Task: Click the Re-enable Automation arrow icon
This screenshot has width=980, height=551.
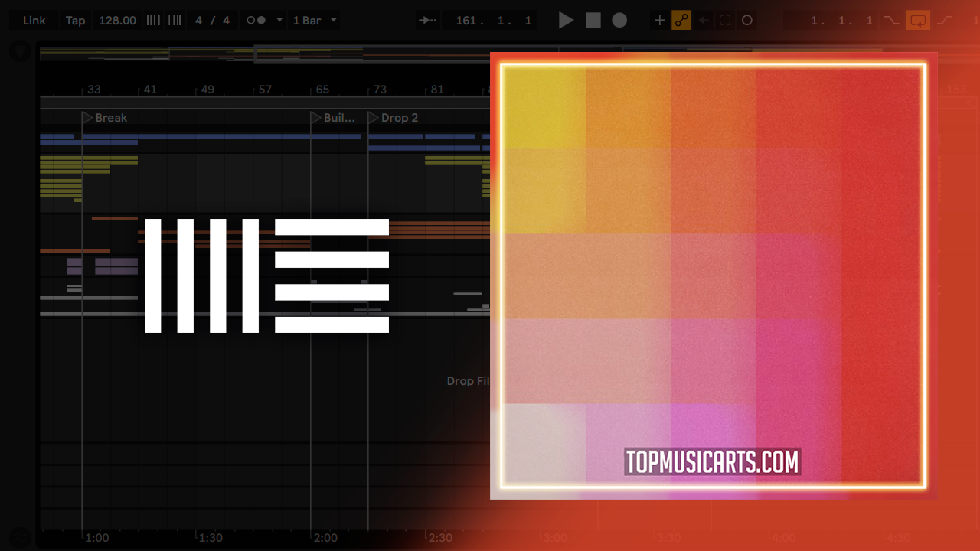Action: [x=704, y=21]
